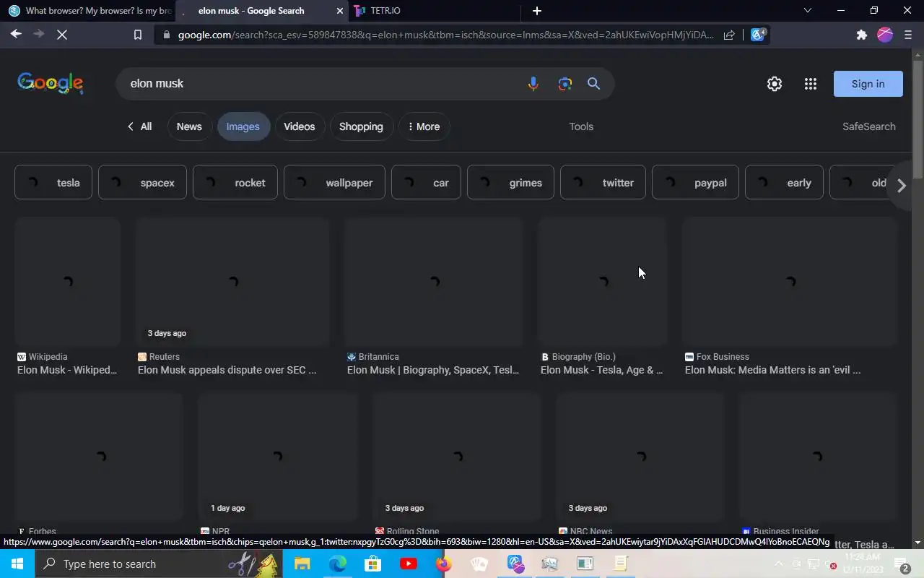Open the Reuters image result thumbnail
Viewport: 924px width, 578px height.
click(x=232, y=282)
